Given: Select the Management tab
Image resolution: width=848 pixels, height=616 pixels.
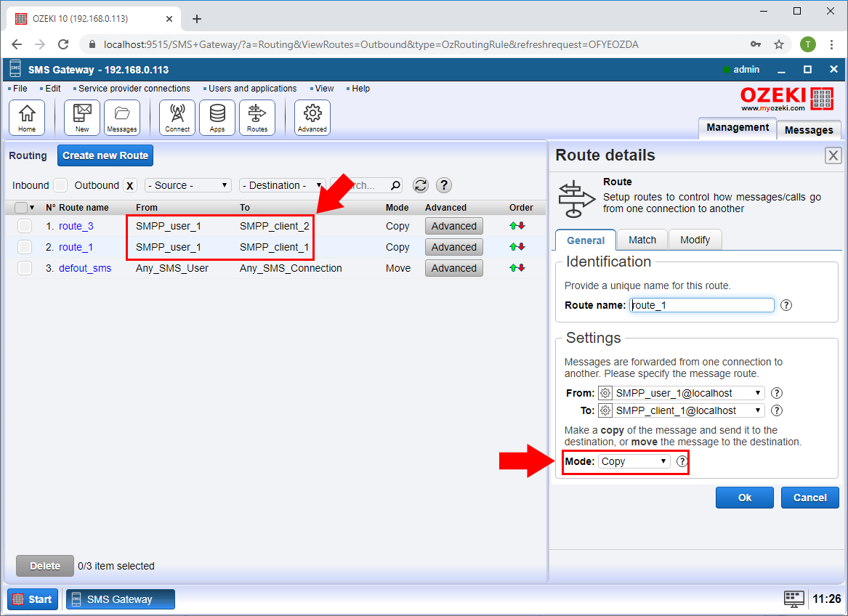Looking at the screenshot, I should click(738, 128).
